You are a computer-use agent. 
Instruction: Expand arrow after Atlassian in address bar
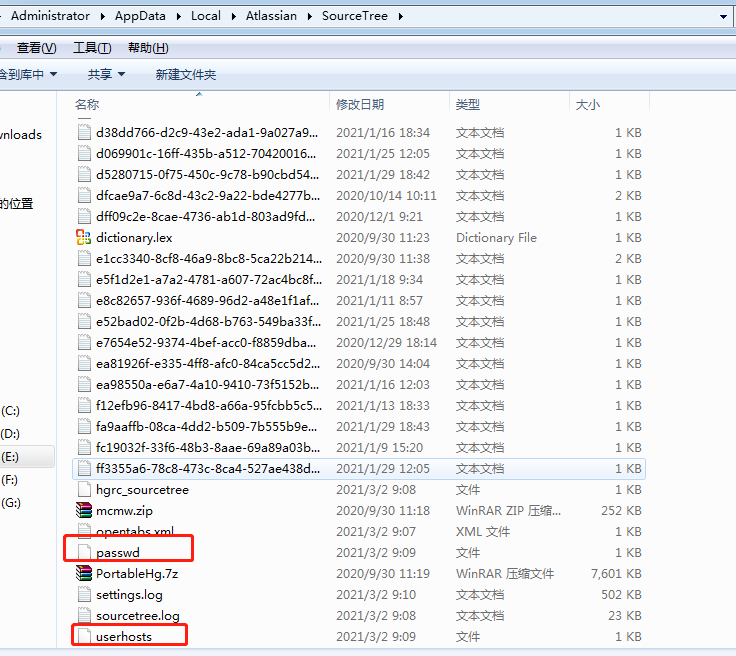click(309, 16)
